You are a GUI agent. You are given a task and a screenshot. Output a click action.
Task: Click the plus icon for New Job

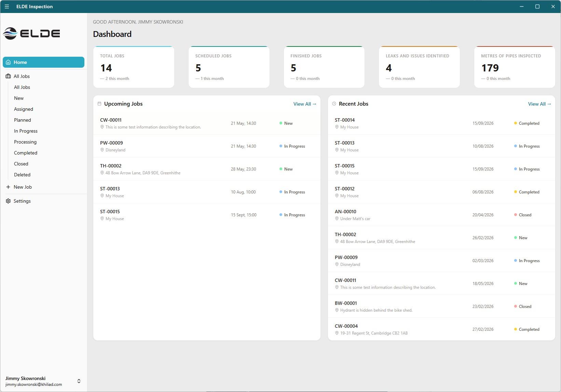coord(8,187)
